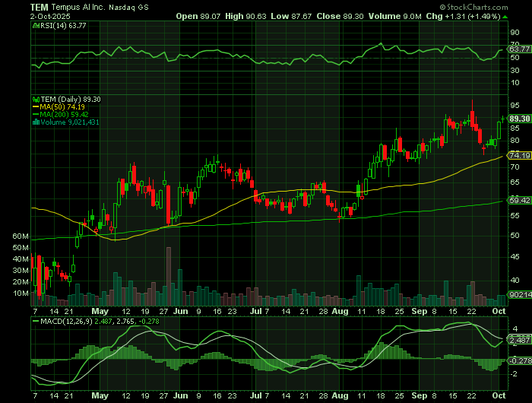Click the 10M label on the volume axis
This screenshot has height=403, width=532.
[21, 294]
